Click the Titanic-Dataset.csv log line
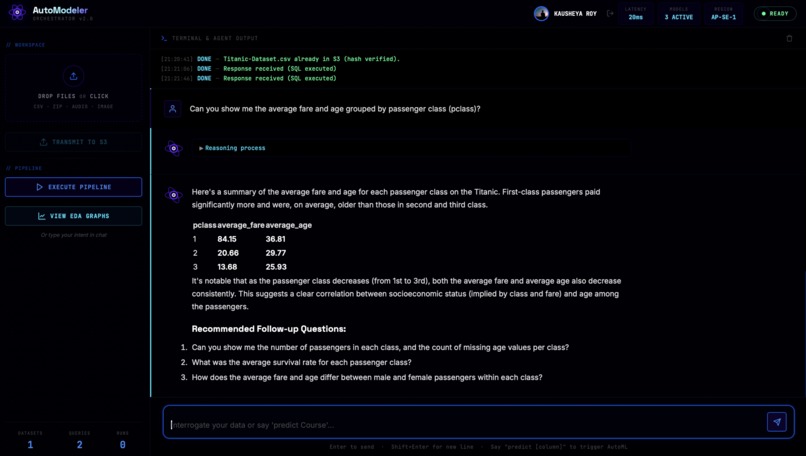The image size is (806, 456). 280,59
